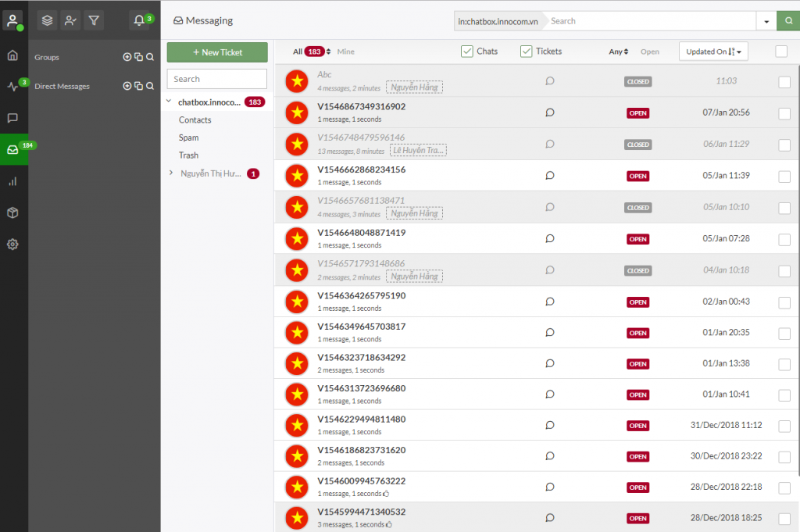Open the layers stack icon
800x532 pixels.
tap(48, 20)
